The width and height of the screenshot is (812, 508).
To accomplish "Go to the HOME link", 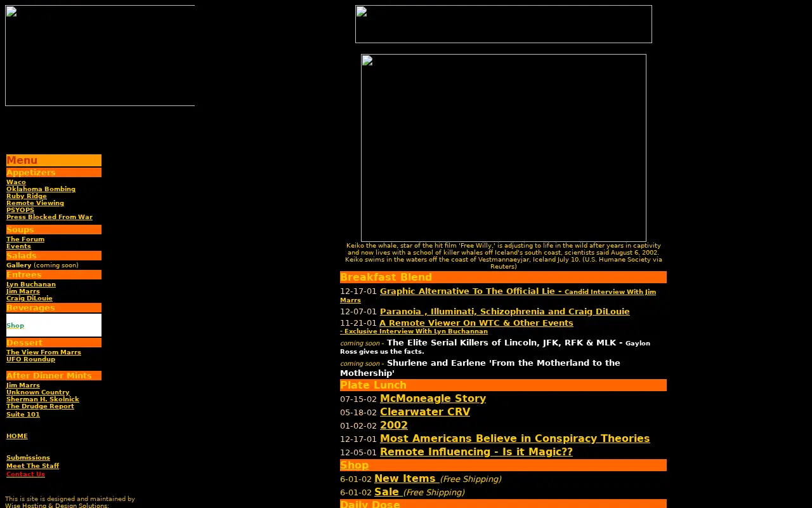I will coord(17,436).
